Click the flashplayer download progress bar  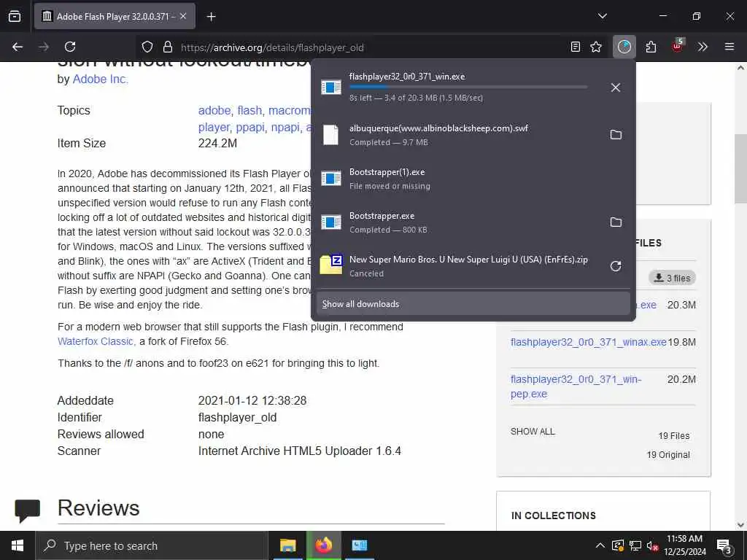click(x=468, y=87)
